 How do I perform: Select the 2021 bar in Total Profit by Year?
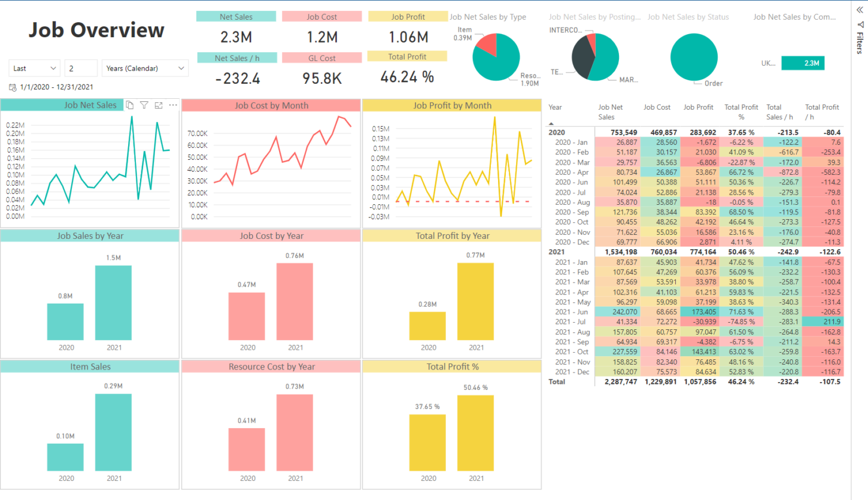point(476,302)
